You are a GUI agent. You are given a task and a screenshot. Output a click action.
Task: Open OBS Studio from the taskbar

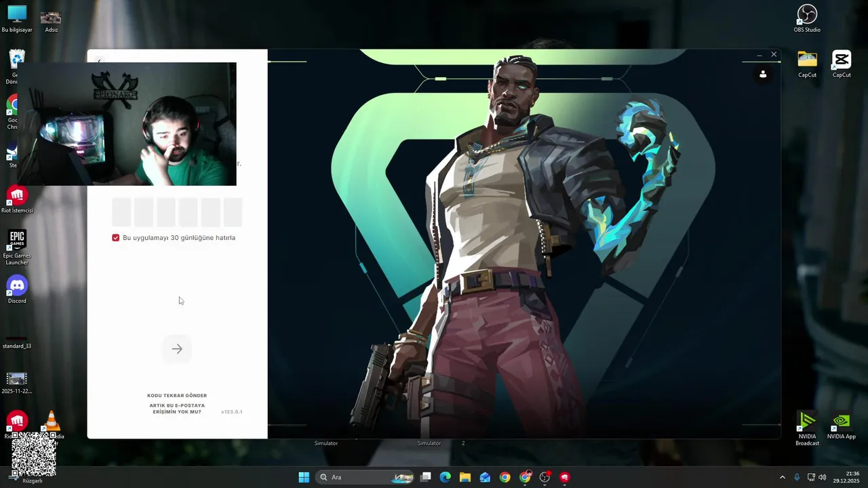[545, 477]
